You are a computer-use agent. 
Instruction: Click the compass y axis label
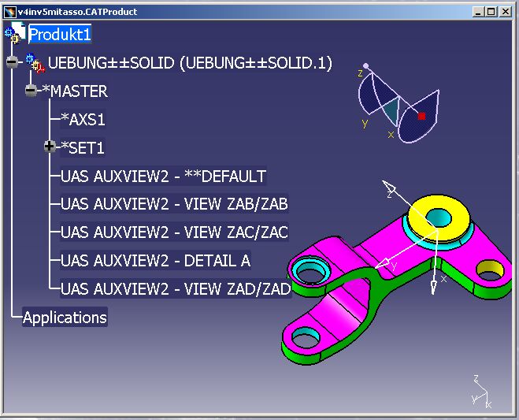pyautogui.click(x=365, y=123)
